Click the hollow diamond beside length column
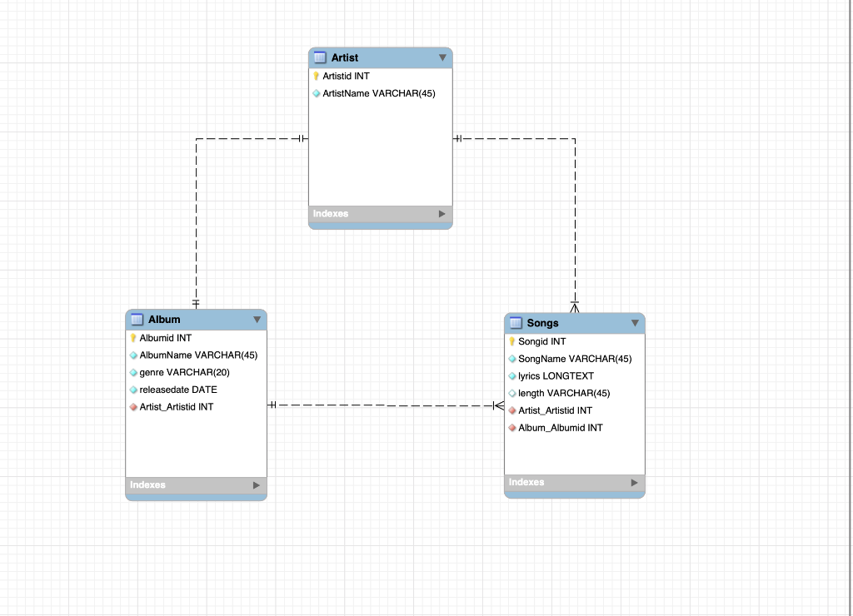 (x=511, y=393)
